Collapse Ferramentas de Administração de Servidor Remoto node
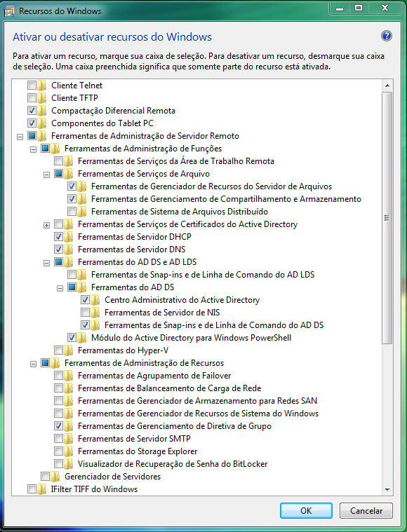This screenshot has width=407, height=532. [x=20, y=137]
